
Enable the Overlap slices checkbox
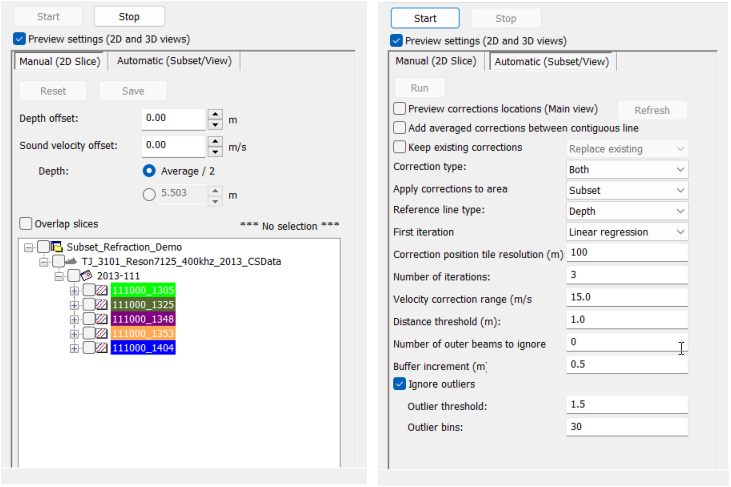[26, 224]
